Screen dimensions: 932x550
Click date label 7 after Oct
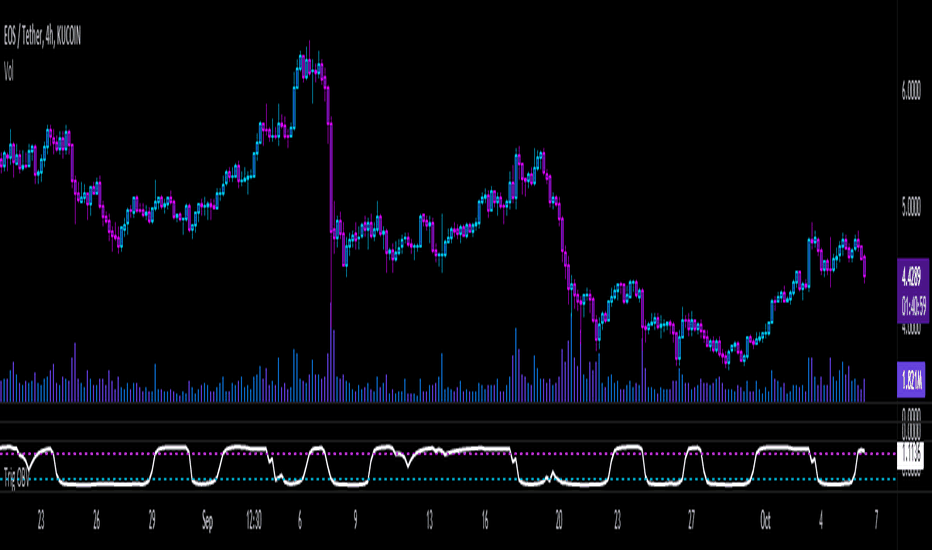pyautogui.click(x=876, y=521)
